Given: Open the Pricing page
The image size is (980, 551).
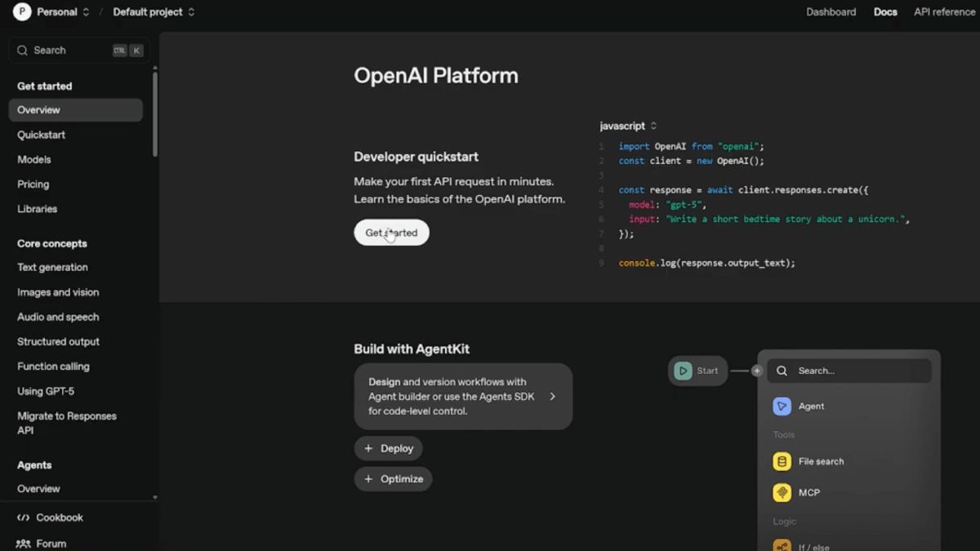Looking at the screenshot, I should pos(33,184).
